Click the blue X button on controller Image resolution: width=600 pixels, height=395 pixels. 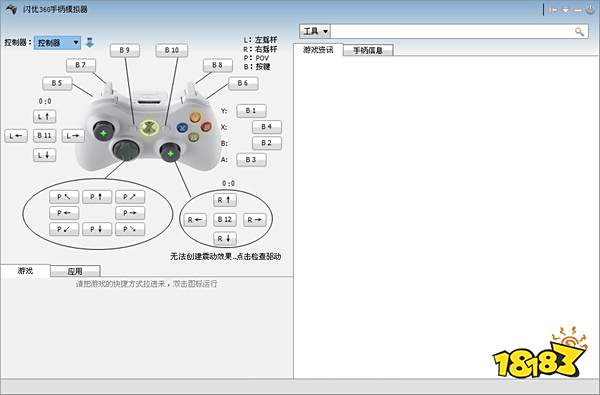182,127
